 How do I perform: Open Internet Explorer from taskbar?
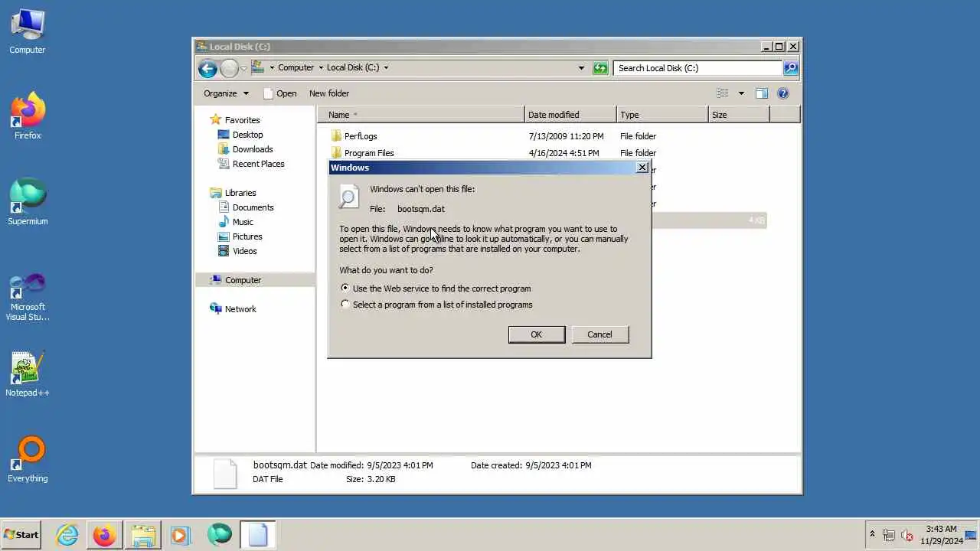click(67, 535)
